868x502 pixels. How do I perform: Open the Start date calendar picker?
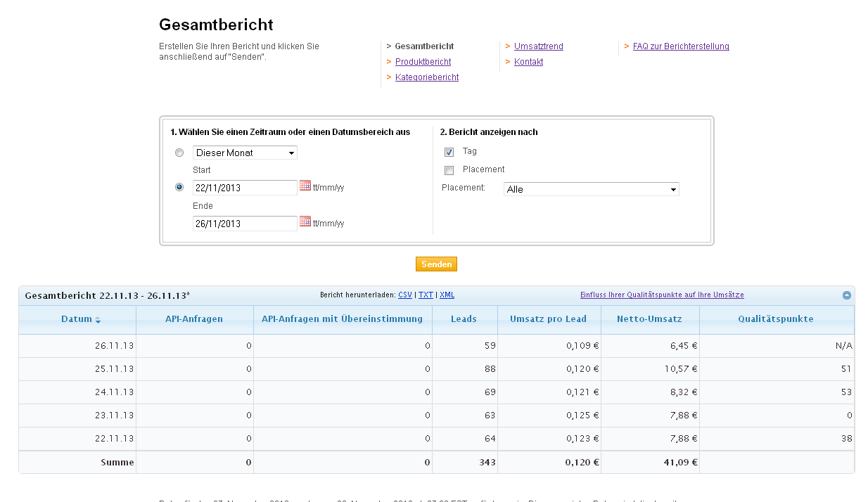pos(305,186)
